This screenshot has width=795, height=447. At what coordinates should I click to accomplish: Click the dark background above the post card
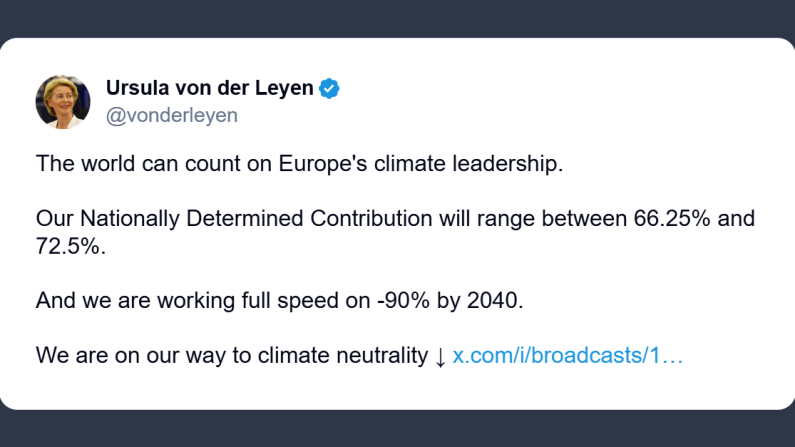[400, 18]
